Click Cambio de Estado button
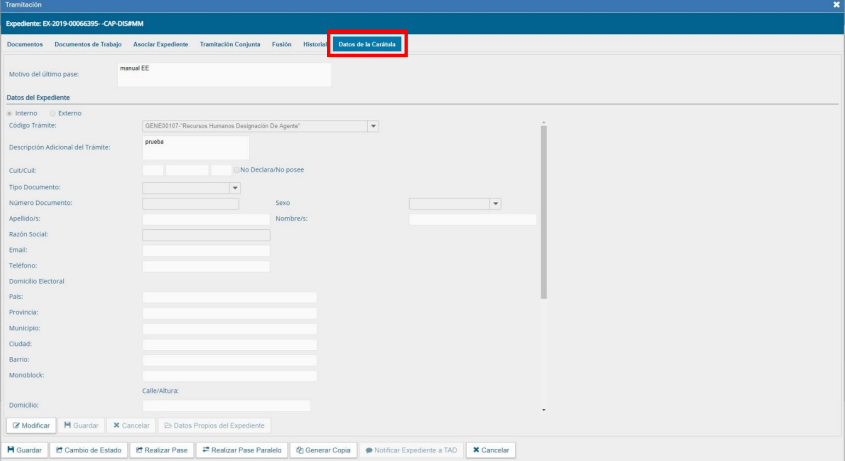 point(88,450)
